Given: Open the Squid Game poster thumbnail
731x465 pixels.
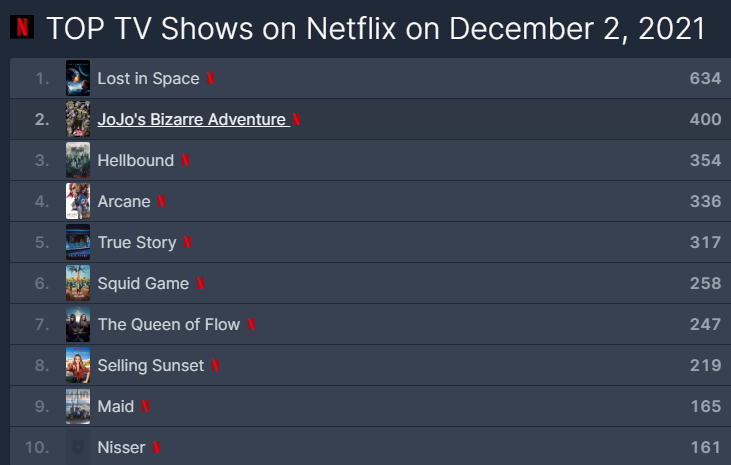Looking at the screenshot, I should (x=78, y=283).
